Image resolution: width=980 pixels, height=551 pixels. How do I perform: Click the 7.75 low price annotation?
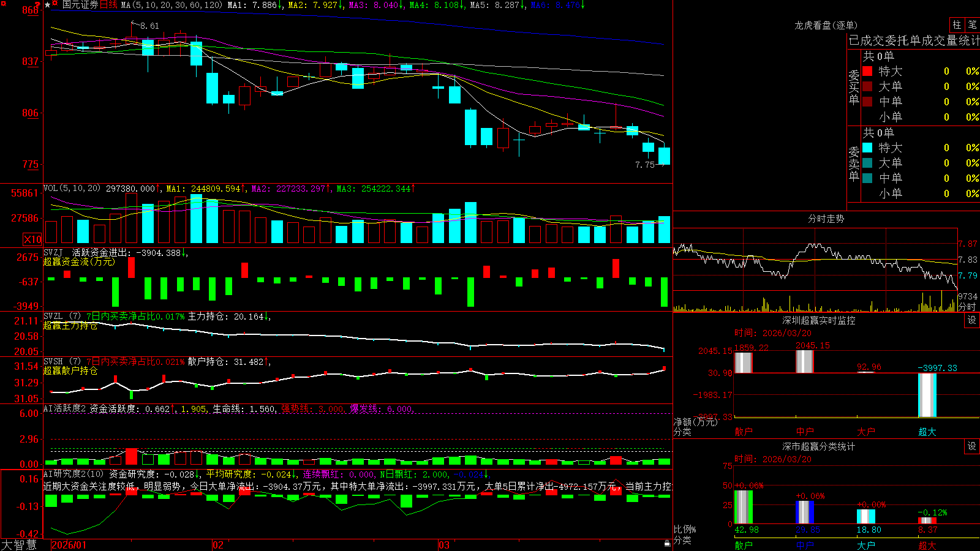[x=645, y=165]
